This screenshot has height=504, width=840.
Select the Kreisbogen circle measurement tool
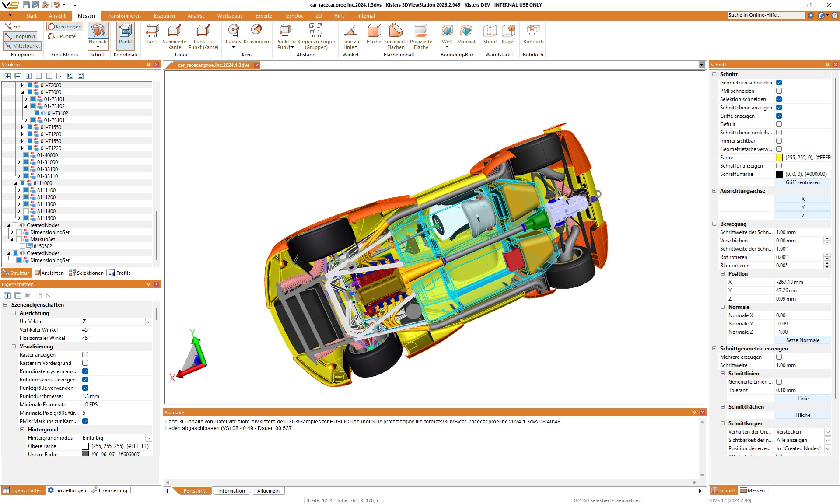pyautogui.click(x=256, y=34)
